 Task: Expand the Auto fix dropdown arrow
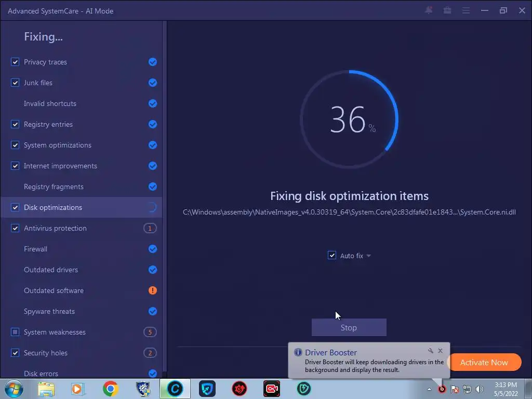pos(368,256)
